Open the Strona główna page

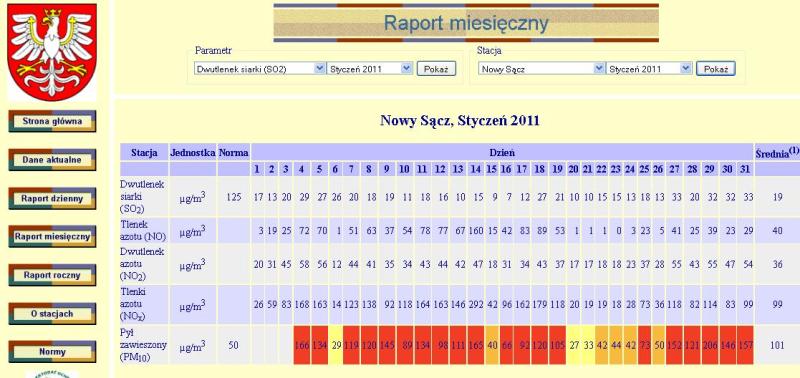[52, 121]
